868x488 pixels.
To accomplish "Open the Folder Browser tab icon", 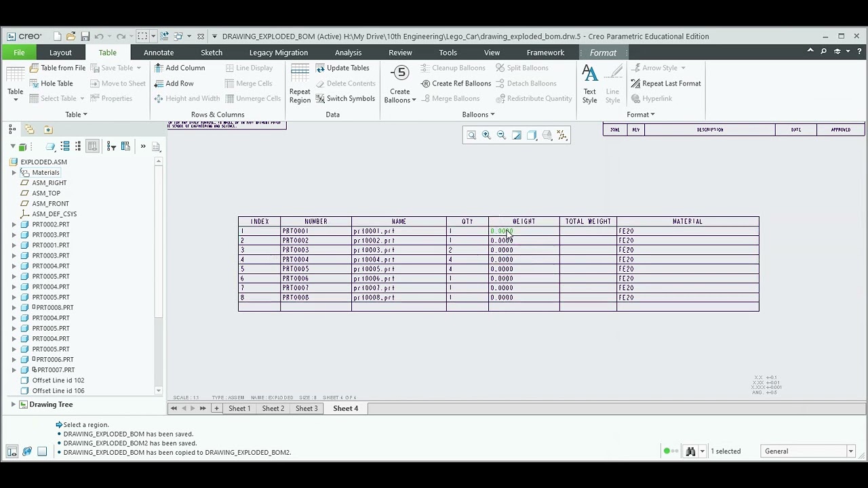I will [29, 129].
